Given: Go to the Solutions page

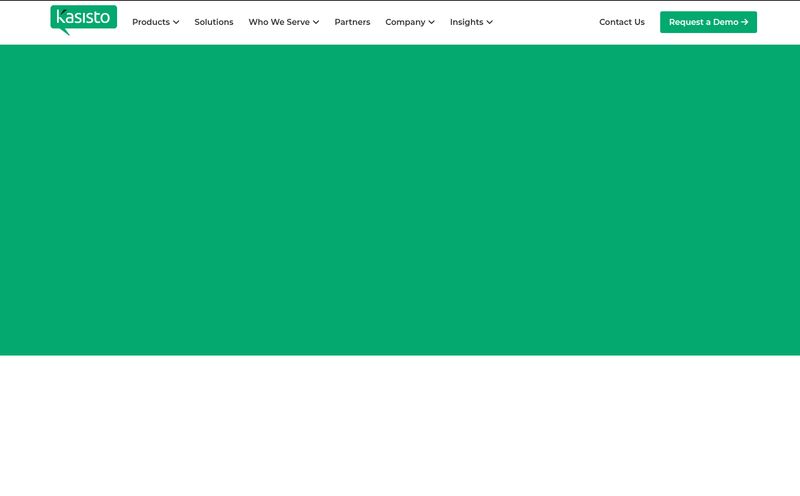Looking at the screenshot, I should pyautogui.click(x=214, y=22).
